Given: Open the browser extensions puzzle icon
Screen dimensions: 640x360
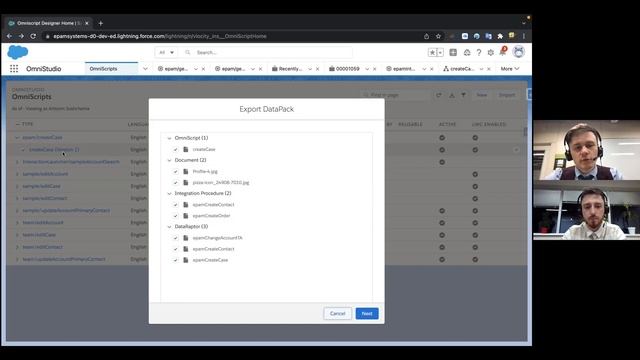Looking at the screenshot, I should coord(500,36).
